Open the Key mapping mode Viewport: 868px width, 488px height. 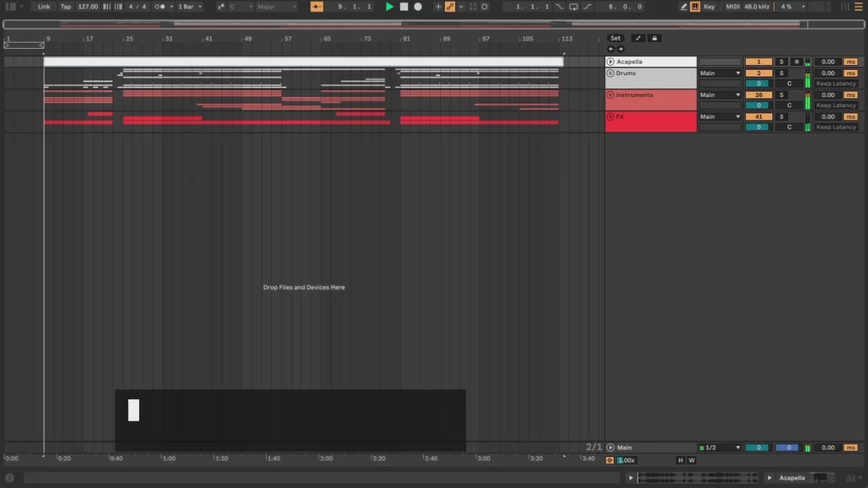[x=709, y=7]
